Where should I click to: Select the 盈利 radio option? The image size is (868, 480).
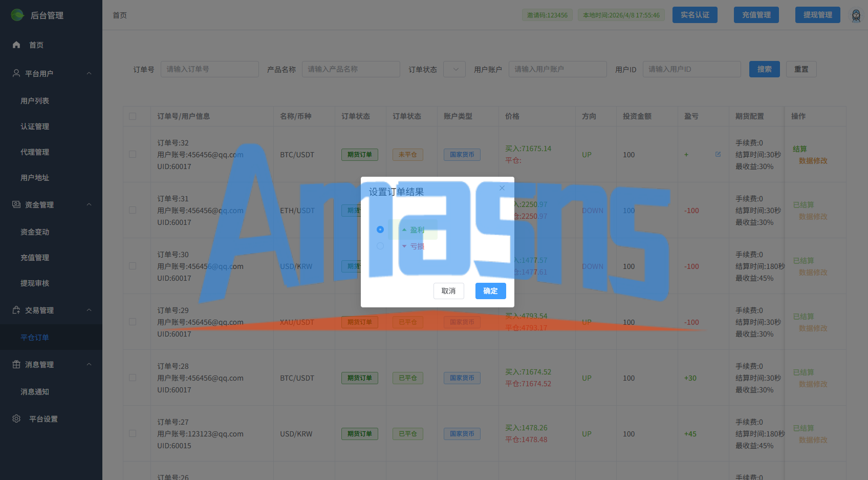(380, 229)
